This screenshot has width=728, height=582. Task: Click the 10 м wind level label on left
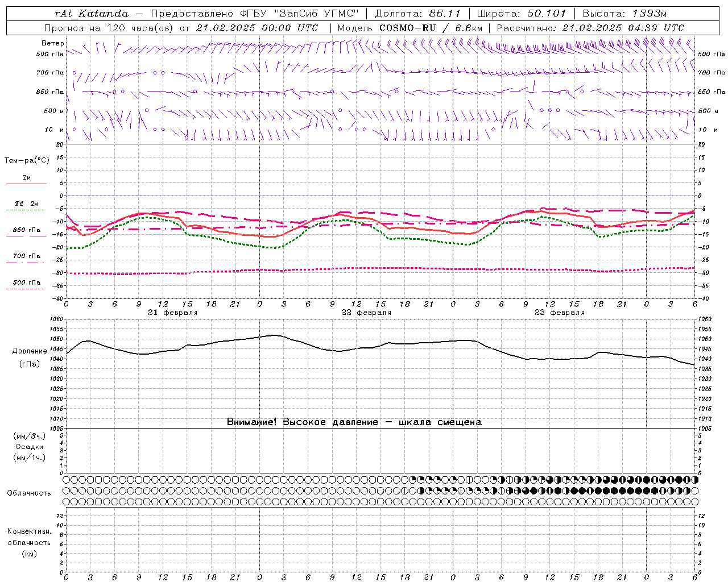(x=55, y=130)
